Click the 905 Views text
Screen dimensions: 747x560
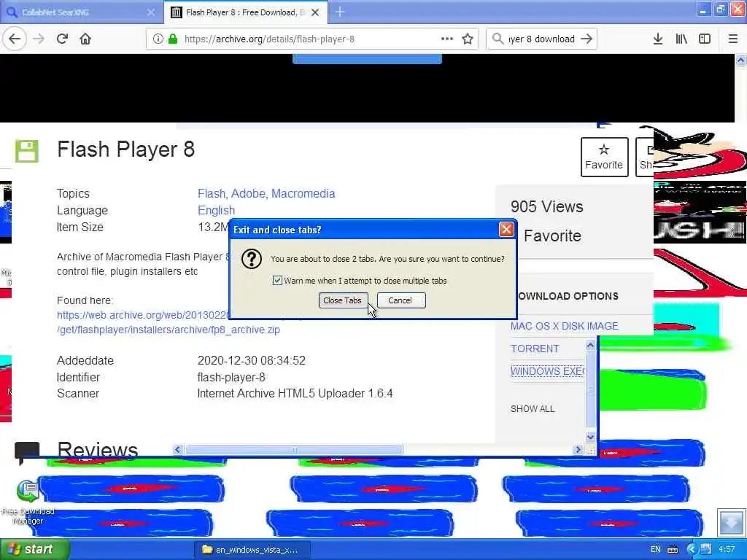click(547, 206)
